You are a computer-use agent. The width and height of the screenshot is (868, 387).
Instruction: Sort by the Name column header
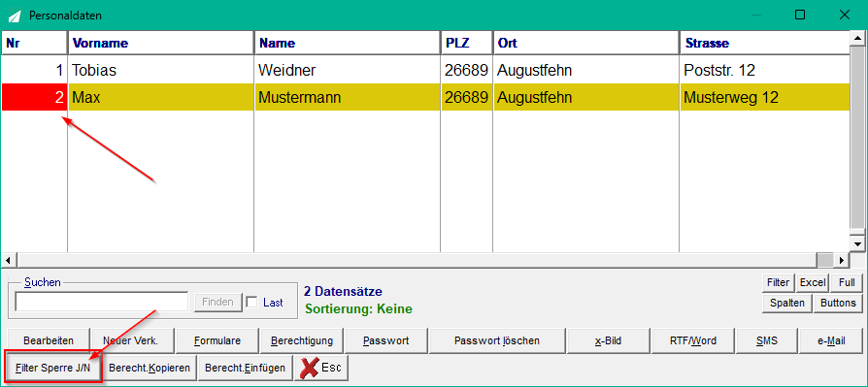[x=348, y=43]
